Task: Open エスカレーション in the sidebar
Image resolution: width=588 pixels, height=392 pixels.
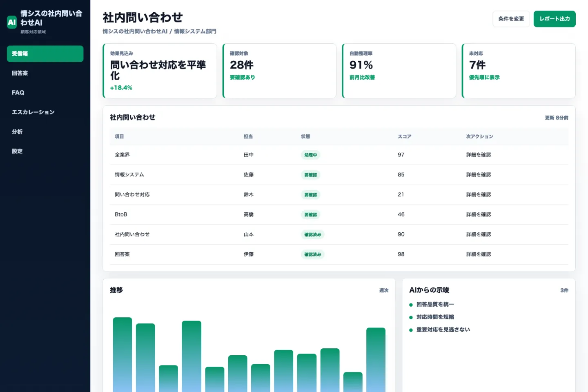Action: pyautogui.click(x=45, y=112)
